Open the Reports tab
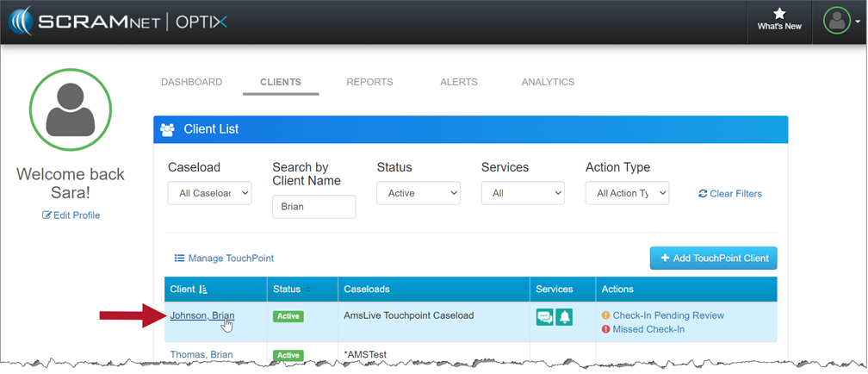 [369, 82]
